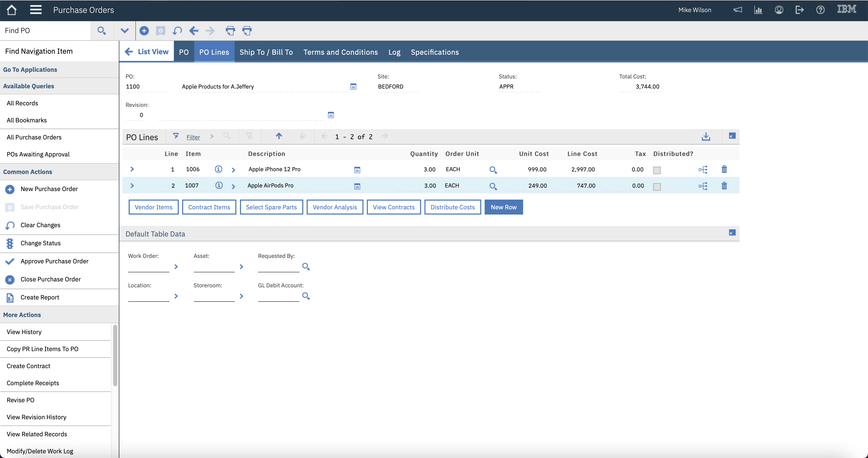
Task: Expand row details for line 1
Action: coord(132,169)
